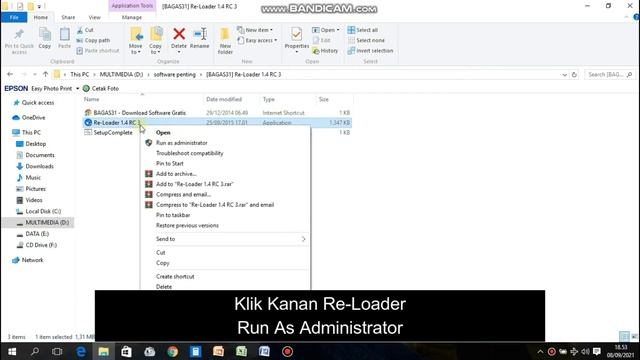Choose Add to archive...

click(x=176, y=173)
